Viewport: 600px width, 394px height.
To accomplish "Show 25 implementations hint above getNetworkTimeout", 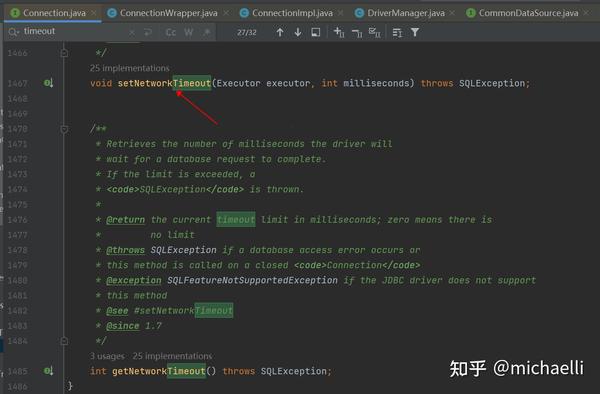I will click(x=172, y=356).
